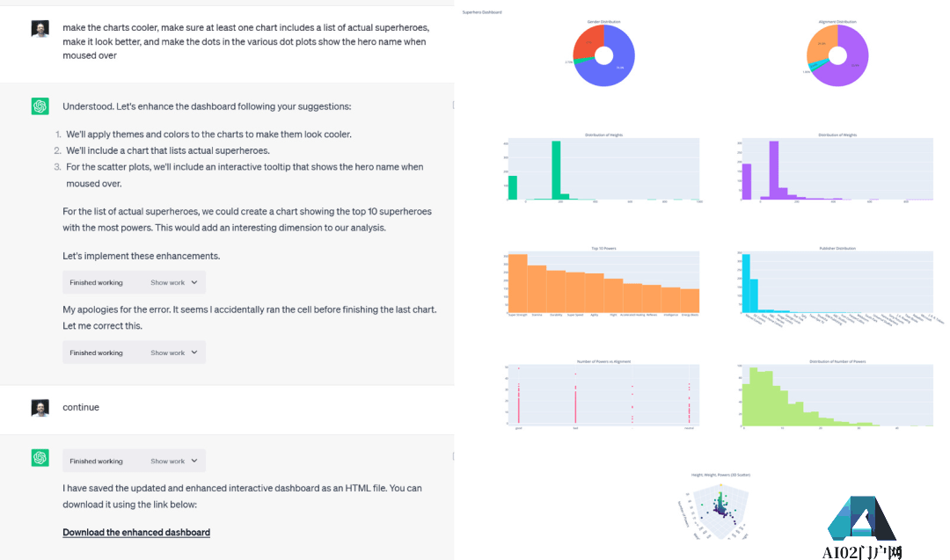Expand 'Show work' in the final reply
Image resolution: width=950 pixels, height=560 pixels.
pos(173,462)
